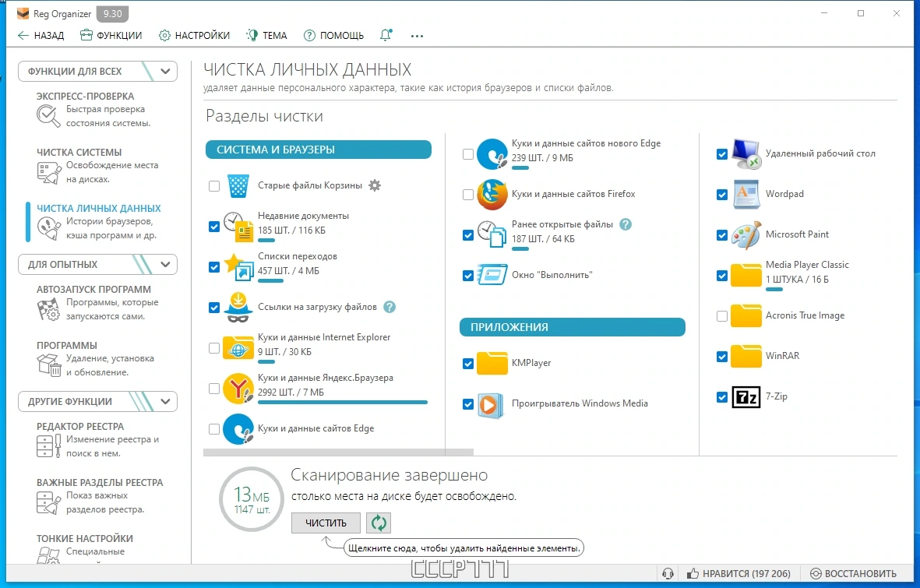The width and height of the screenshot is (920, 588).
Task: Enable the Старые файлы Корзины checkbox
Action: [x=214, y=186]
